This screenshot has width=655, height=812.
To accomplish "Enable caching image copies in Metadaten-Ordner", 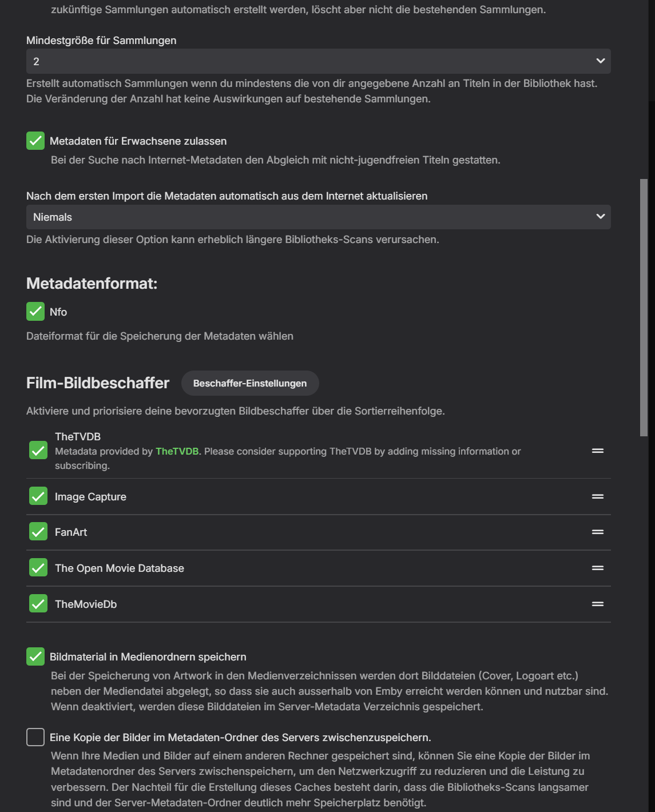I will pyautogui.click(x=35, y=737).
